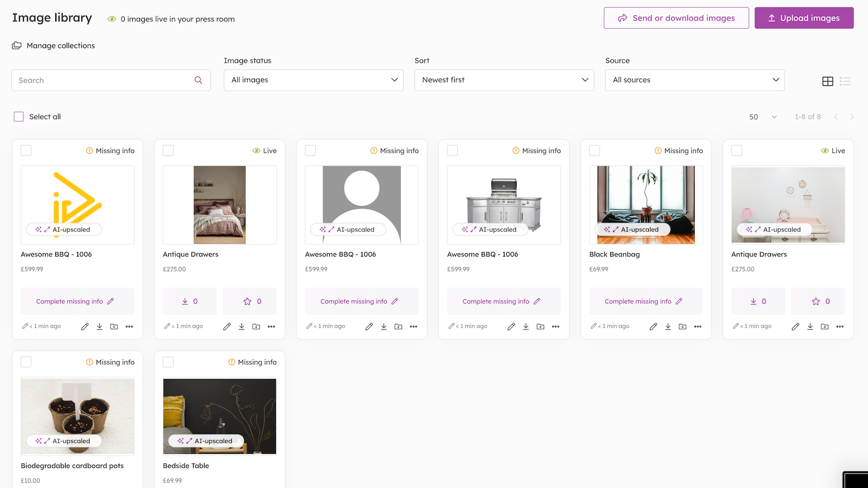Viewport: 868px width, 488px height.
Task: Add first Awesome BBQ image to collection
Action: pos(114,326)
